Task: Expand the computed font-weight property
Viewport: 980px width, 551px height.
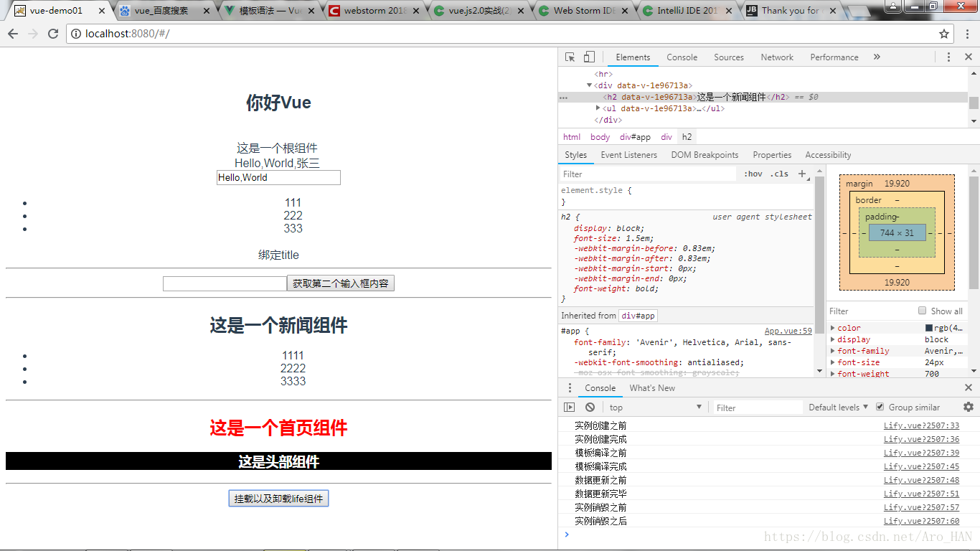Action: click(x=833, y=374)
